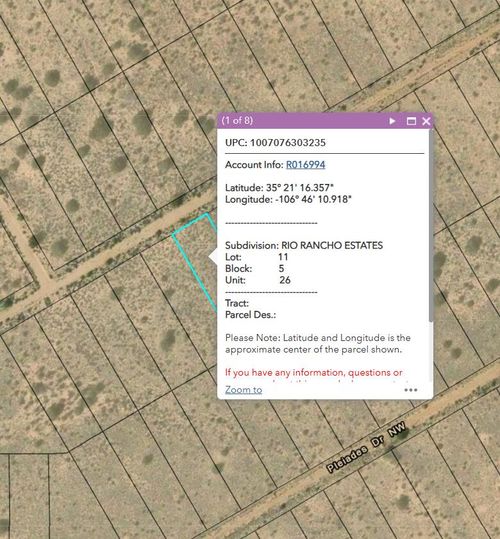Image resolution: width=500 pixels, height=539 pixels.
Task: Click the Lot value 11
Action: (283, 257)
